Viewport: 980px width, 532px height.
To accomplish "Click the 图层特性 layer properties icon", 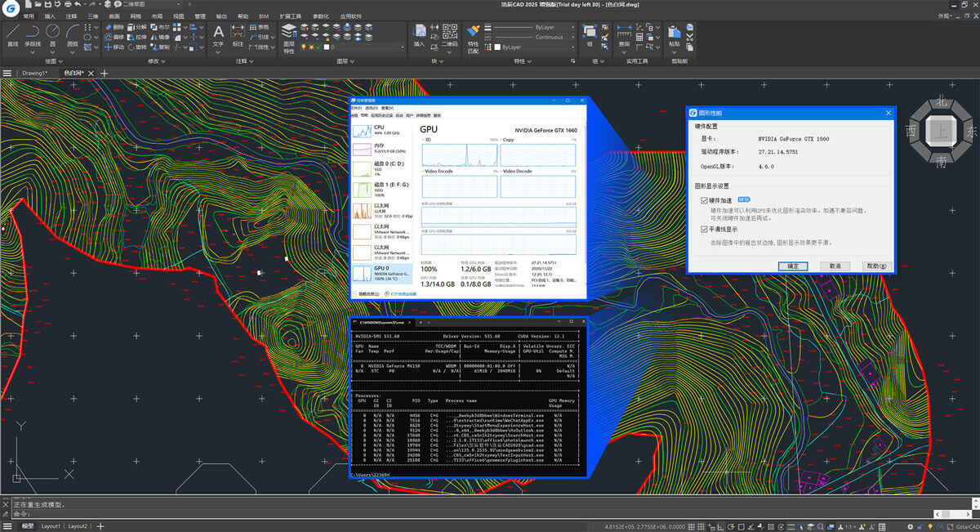I will (x=288, y=31).
